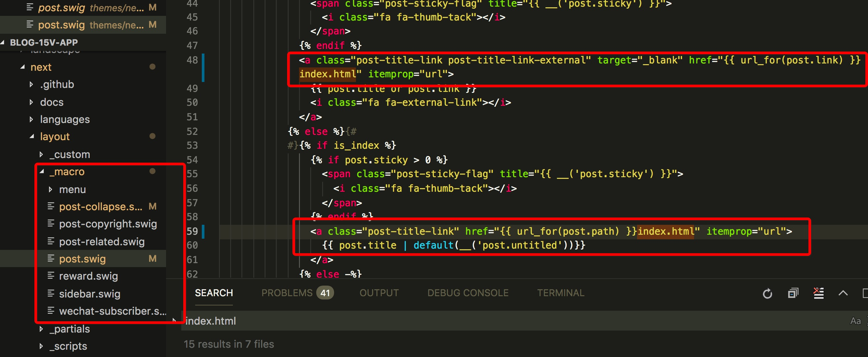Screen dimensions: 868x357
Task: Open the sidebar.swig file
Action: click(x=89, y=294)
